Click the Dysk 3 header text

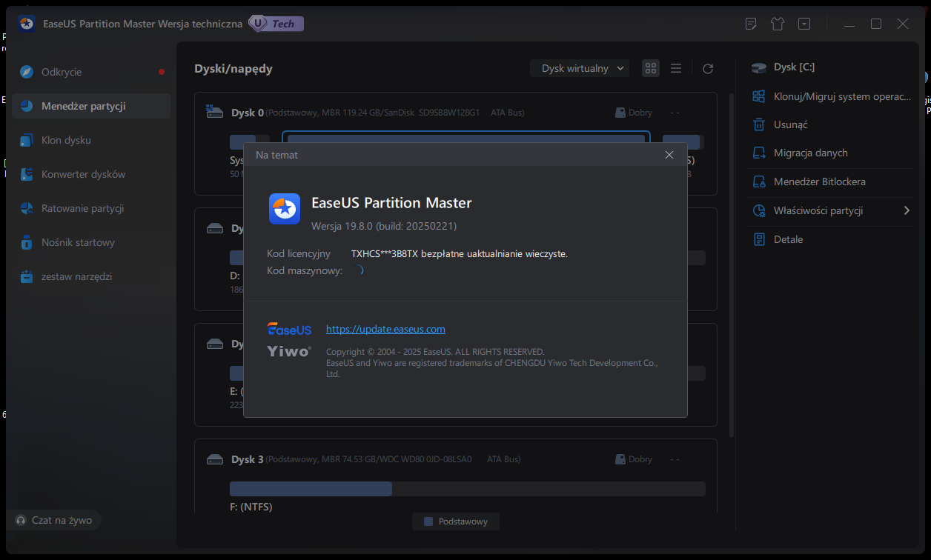point(248,459)
